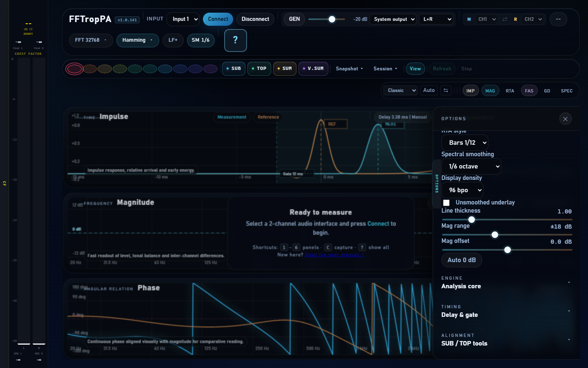Toggle Measurement legend in Impulse panel
This screenshot has width=588, height=368.
[x=232, y=117]
